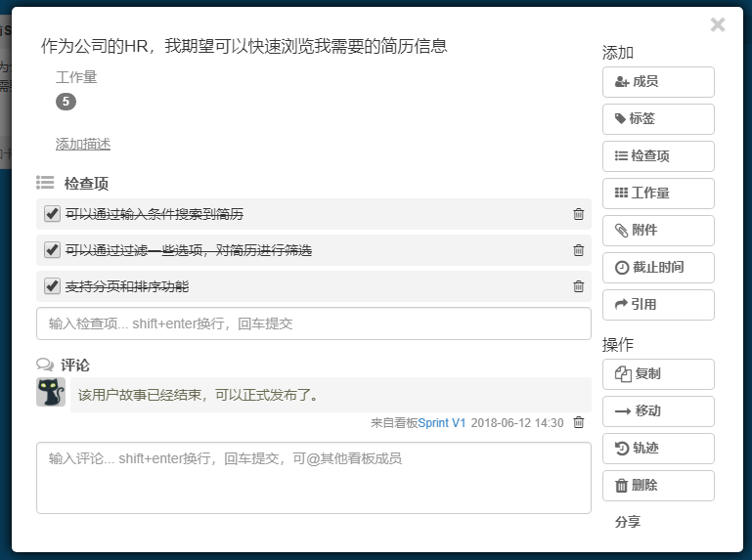Click the 移动 move card button
752x560 pixels.
pos(658,411)
